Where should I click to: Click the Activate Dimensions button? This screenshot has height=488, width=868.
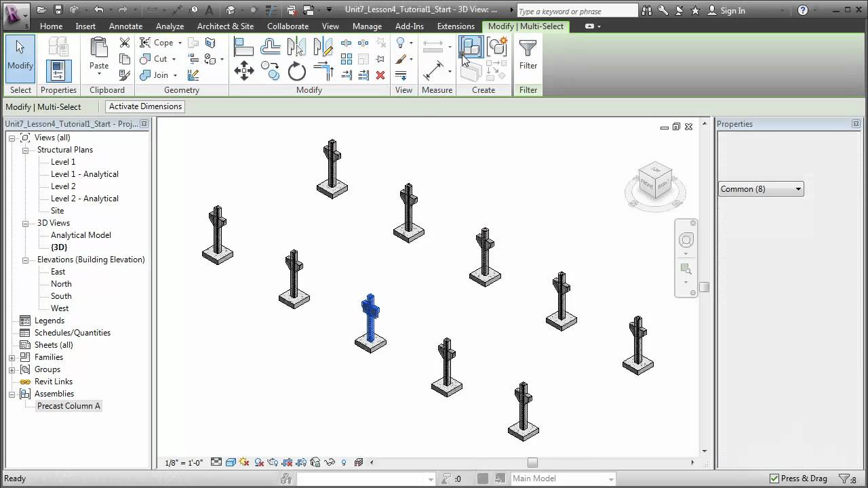pyautogui.click(x=145, y=106)
